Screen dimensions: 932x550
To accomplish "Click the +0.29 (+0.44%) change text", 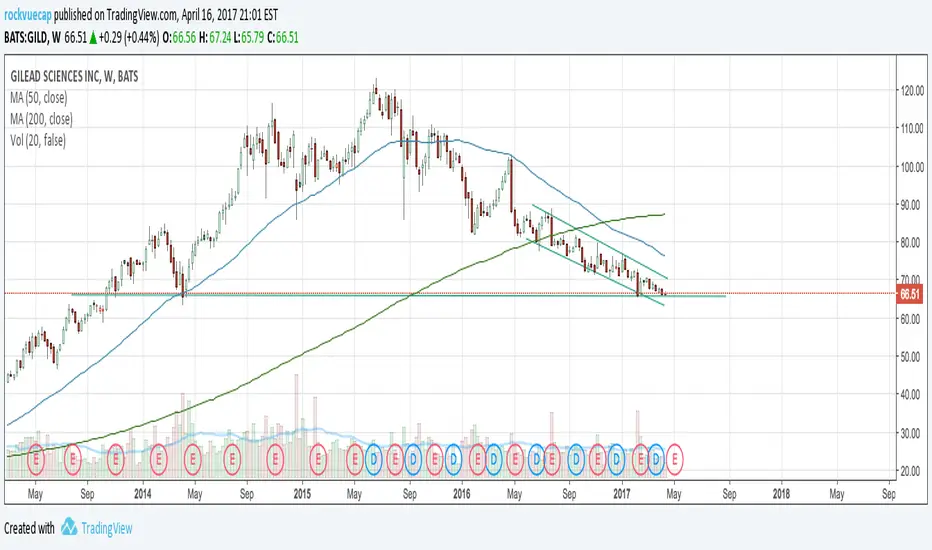I will point(129,38).
